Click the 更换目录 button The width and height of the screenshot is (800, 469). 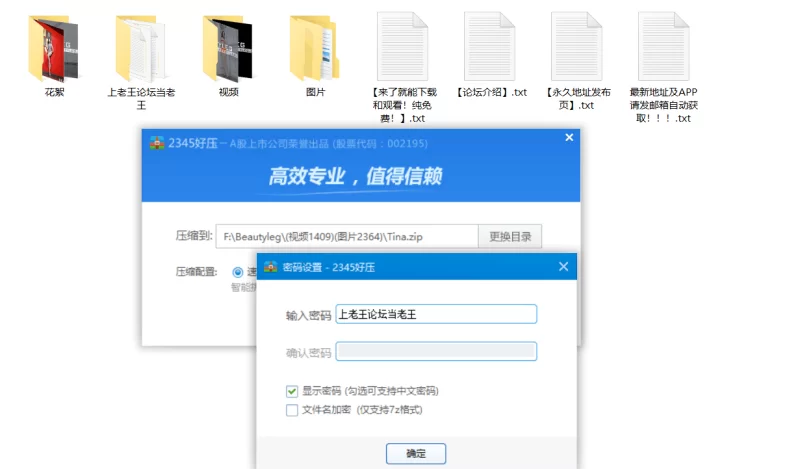[x=510, y=236]
